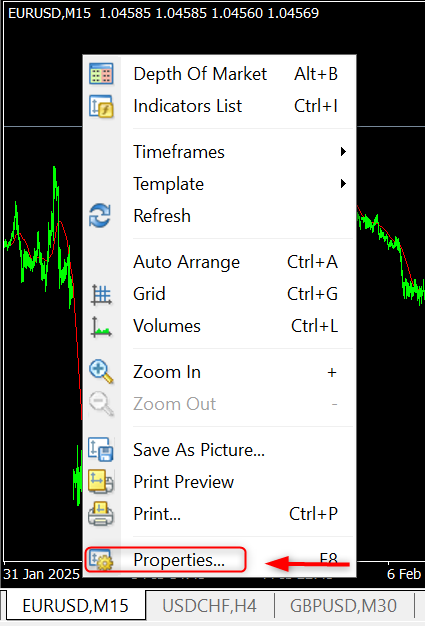Click the Refresh arrows icon
The width and height of the screenshot is (425, 626).
tap(100, 216)
